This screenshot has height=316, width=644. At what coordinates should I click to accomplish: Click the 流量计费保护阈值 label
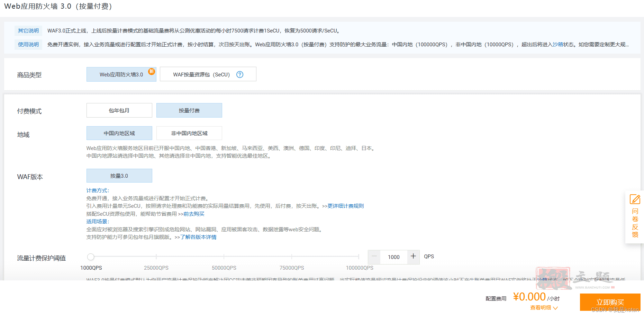tap(42, 258)
